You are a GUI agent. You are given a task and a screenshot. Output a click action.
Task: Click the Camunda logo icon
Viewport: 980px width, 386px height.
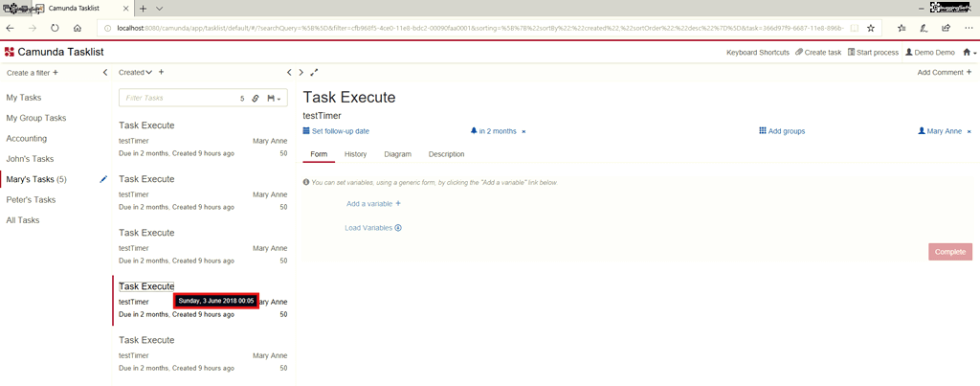[x=10, y=52]
